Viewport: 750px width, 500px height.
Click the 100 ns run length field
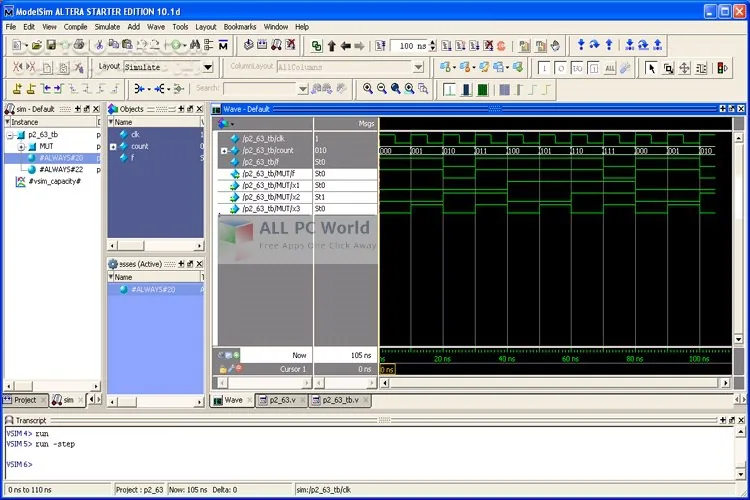[x=409, y=45]
